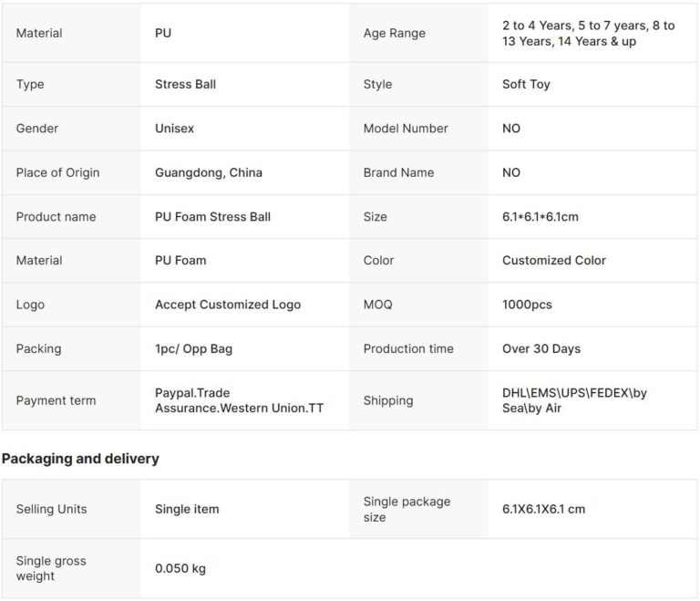Select 'Over 30 Days' production time
The image size is (700, 601).
point(541,348)
